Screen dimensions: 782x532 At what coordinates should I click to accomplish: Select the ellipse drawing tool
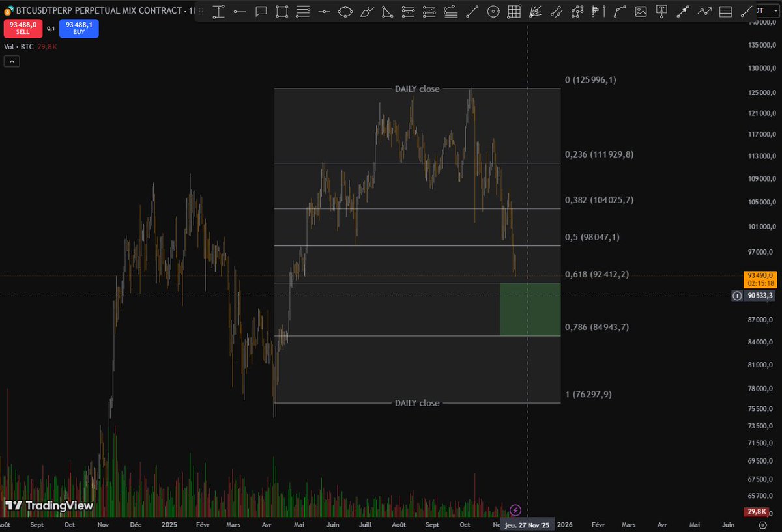345,10
